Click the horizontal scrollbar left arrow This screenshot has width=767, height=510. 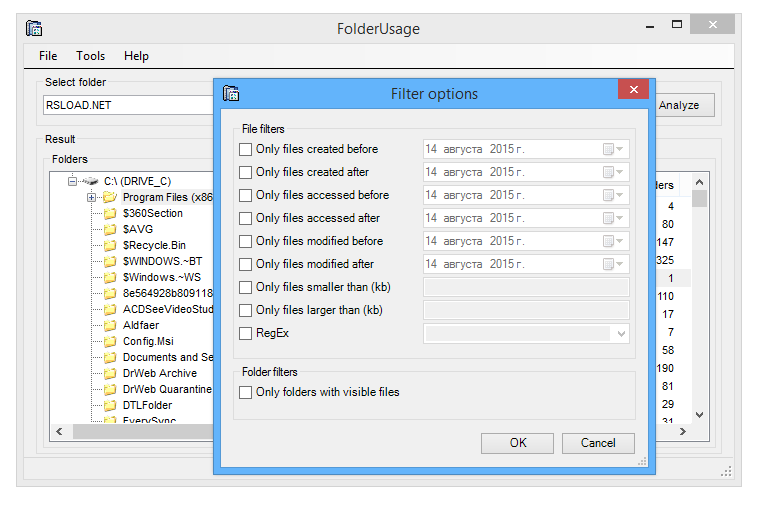(x=59, y=431)
